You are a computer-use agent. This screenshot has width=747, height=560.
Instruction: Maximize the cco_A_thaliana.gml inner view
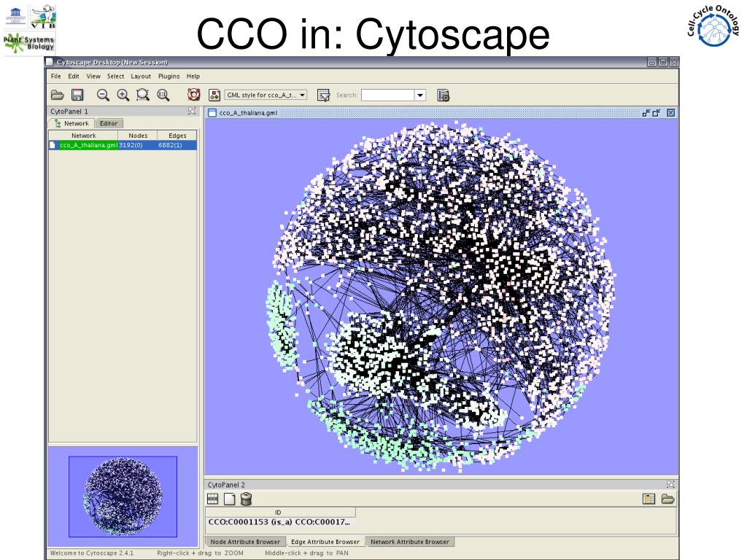coord(657,113)
